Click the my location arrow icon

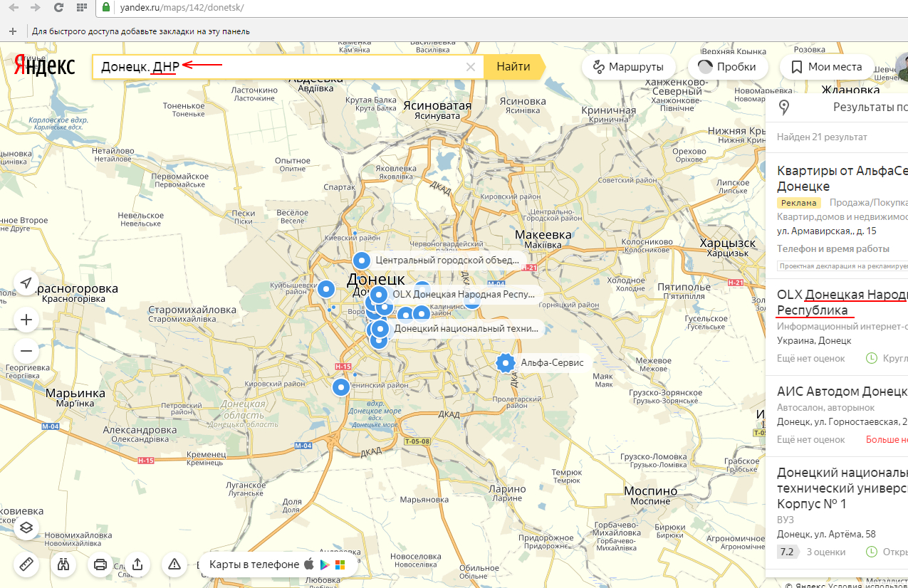tap(26, 283)
